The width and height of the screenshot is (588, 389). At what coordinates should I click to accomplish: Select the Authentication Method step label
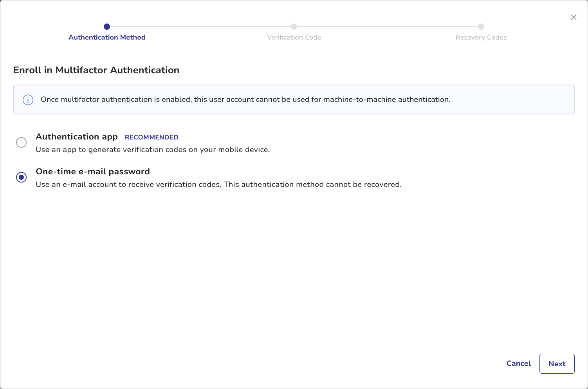point(107,37)
